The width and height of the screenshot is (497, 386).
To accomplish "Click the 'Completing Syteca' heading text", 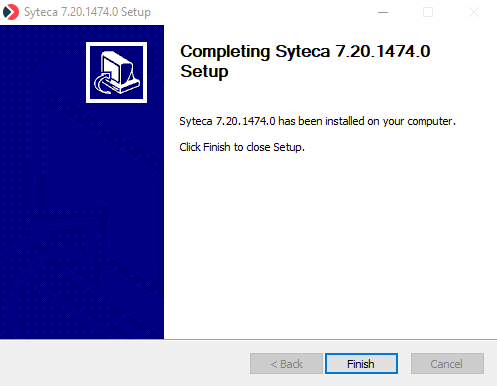I will click(x=255, y=52).
